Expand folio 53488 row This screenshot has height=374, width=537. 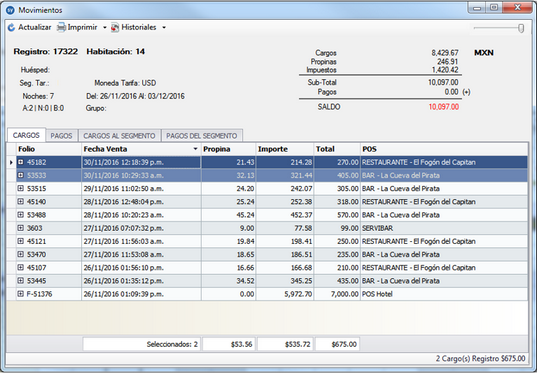[x=21, y=215]
